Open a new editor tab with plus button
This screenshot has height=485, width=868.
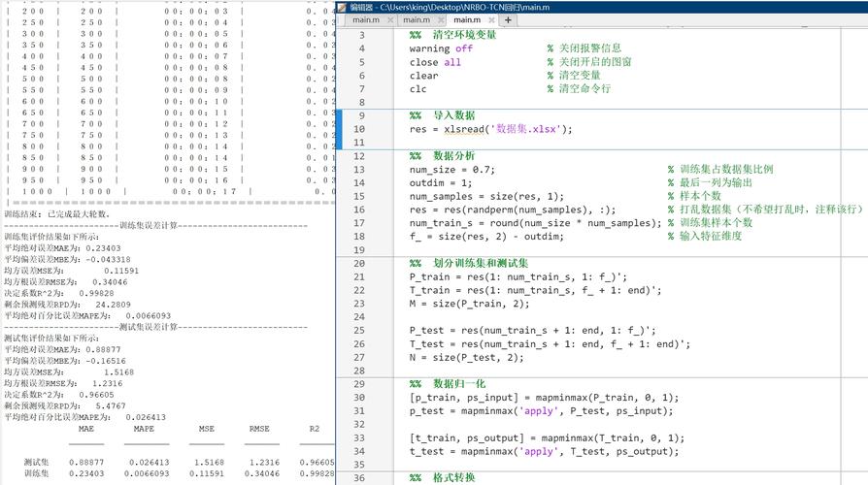[x=509, y=19]
